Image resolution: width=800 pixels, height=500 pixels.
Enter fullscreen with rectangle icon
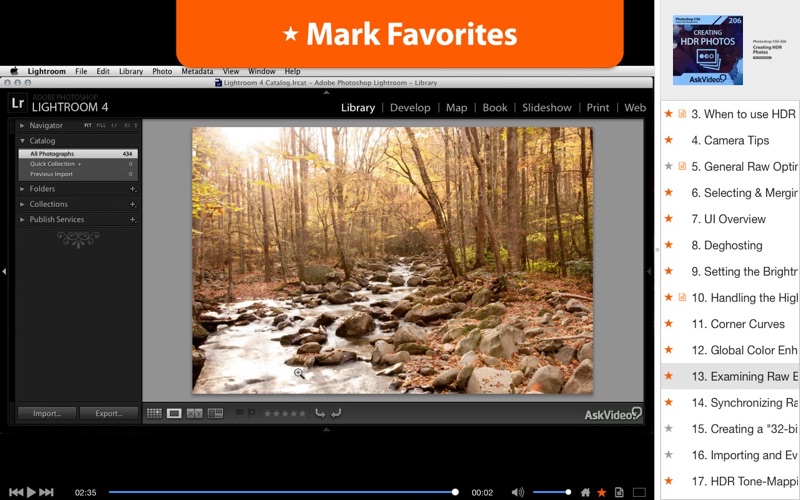tap(639, 492)
